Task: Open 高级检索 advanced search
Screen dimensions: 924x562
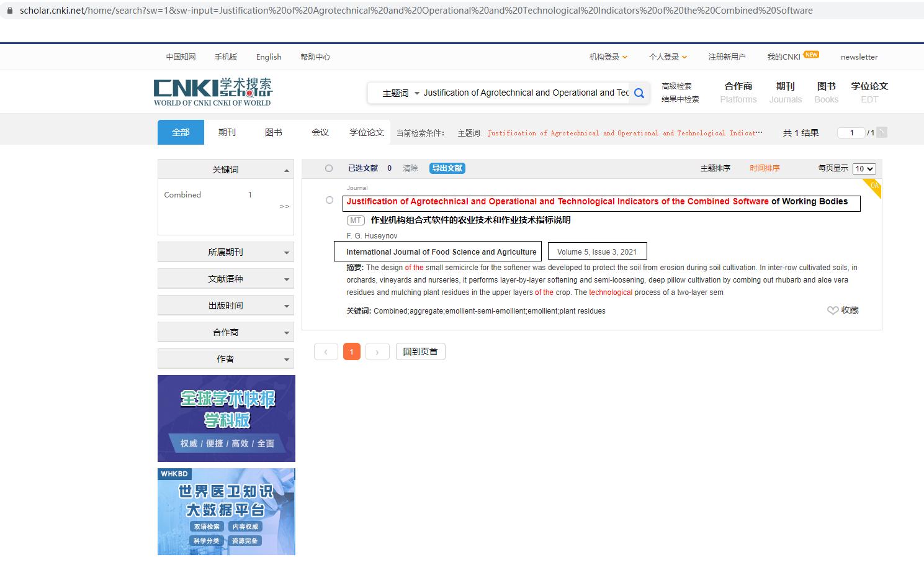Action: click(x=676, y=86)
